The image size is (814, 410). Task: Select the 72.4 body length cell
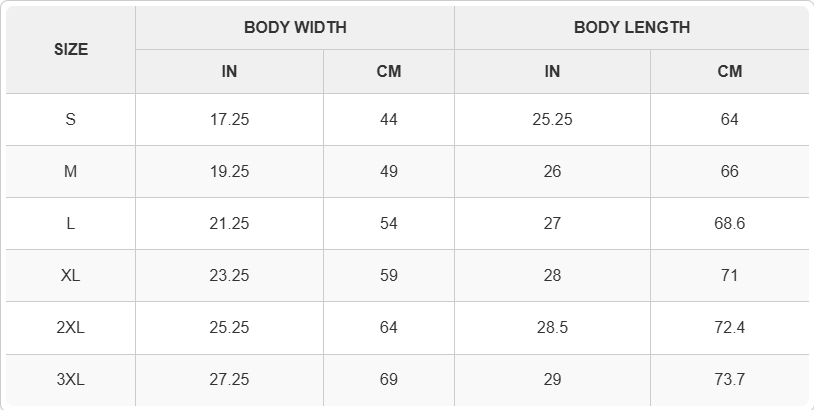729,327
